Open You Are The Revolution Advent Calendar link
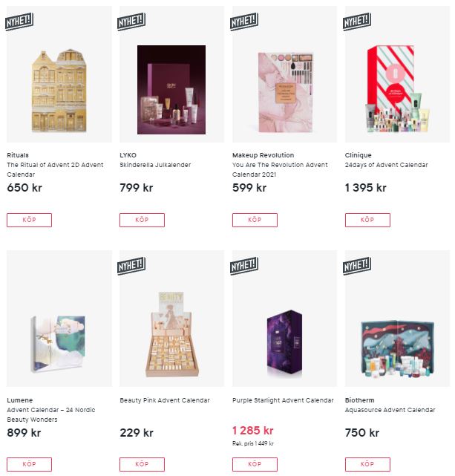The width and height of the screenshot is (455, 476). (x=280, y=170)
